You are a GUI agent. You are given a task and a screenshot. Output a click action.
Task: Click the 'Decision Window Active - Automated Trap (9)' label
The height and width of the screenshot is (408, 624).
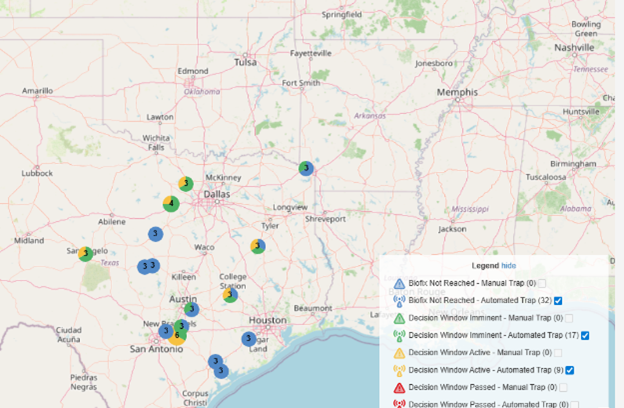pyautogui.click(x=486, y=370)
